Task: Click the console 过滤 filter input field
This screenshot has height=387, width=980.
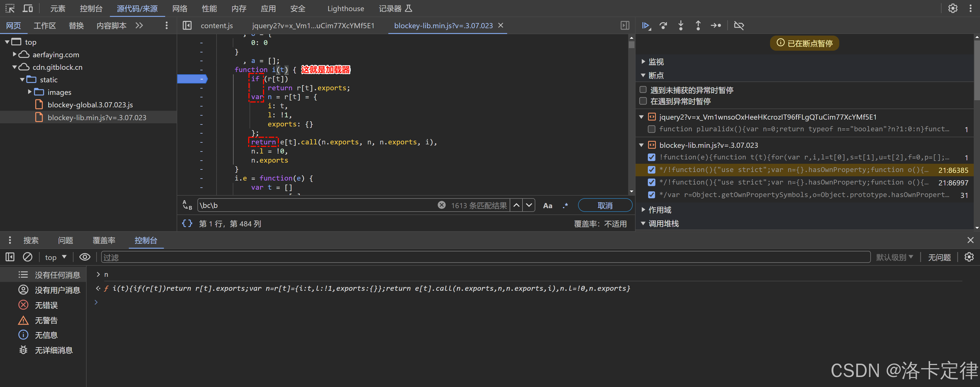Action: pyautogui.click(x=485, y=257)
